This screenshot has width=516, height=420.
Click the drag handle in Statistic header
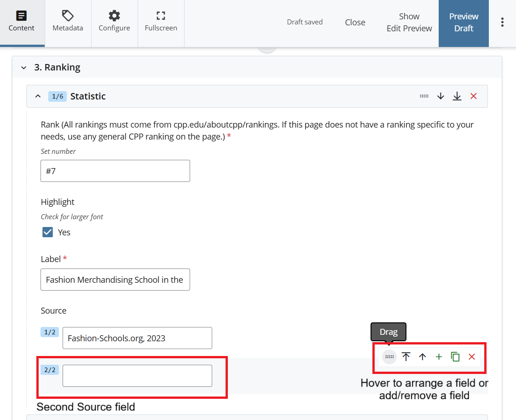click(424, 96)
